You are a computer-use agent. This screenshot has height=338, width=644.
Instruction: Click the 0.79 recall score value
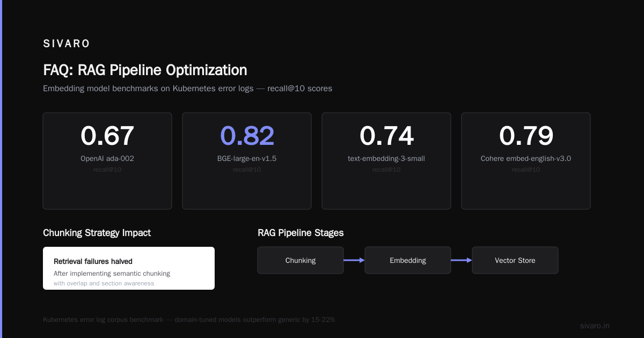tap(526, 136)
